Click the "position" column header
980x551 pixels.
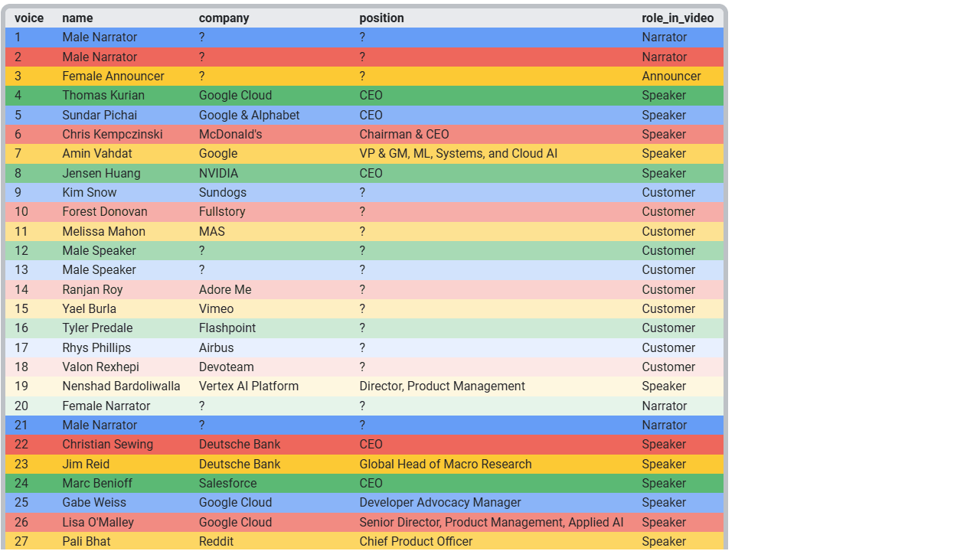click(x=381, y=18)
